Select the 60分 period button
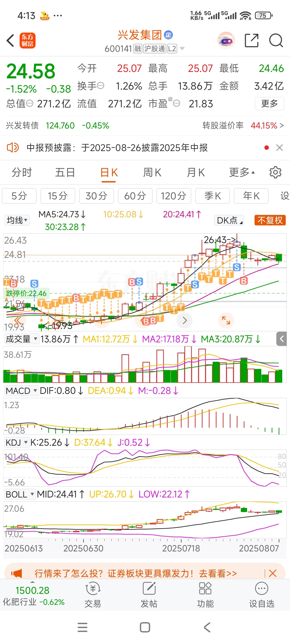This screenshot has width=290, height=644. point(135,196)
